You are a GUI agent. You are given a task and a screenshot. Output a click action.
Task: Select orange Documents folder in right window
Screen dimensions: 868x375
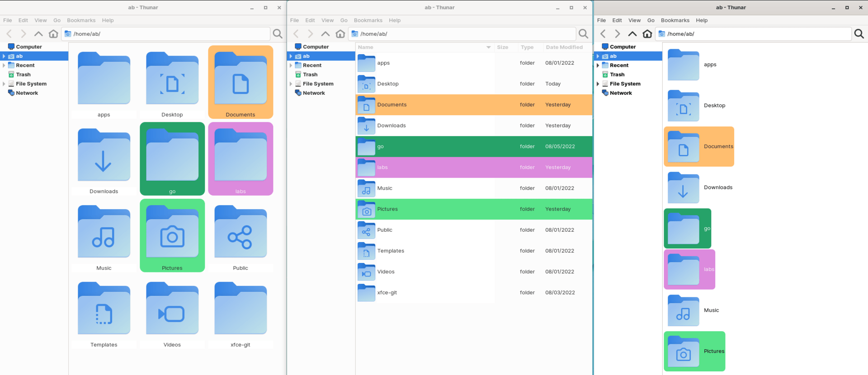(699, 146)
